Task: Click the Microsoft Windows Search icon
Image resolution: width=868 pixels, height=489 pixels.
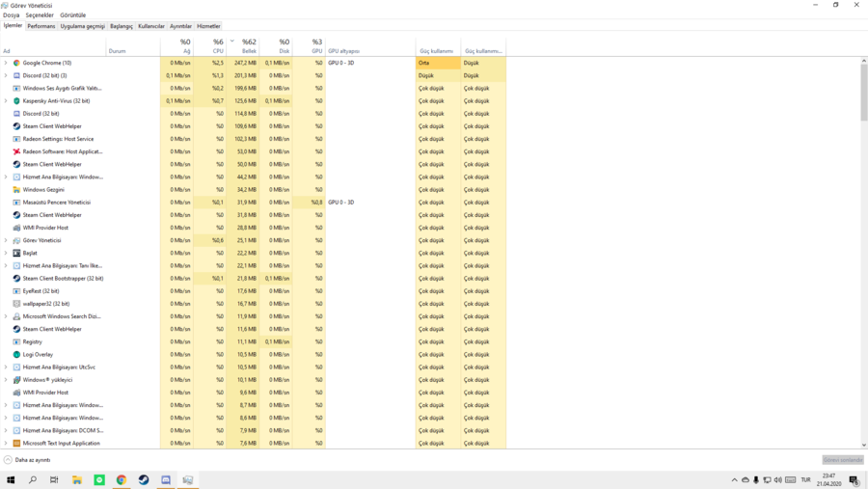Action: [x=16, y=316]
